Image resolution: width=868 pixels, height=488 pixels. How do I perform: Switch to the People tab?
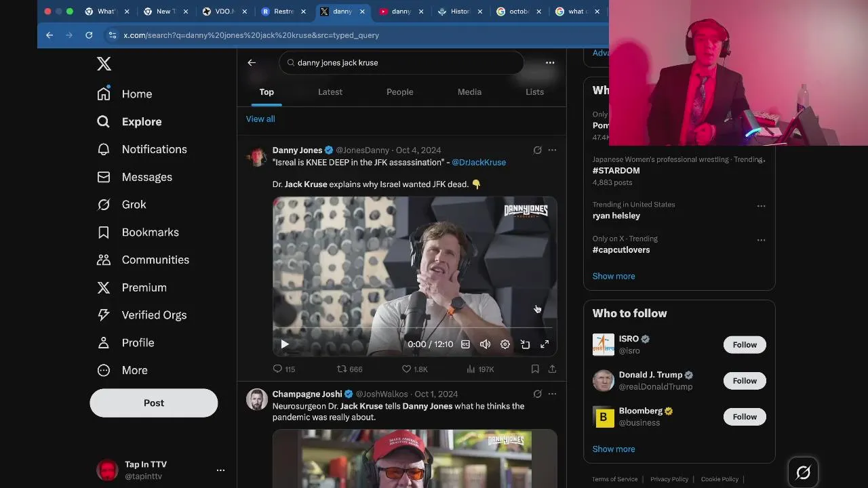coord(399,91)
